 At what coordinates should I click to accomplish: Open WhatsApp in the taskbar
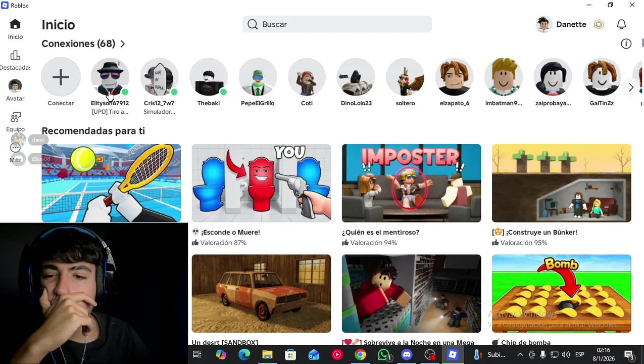coord(384,355)
